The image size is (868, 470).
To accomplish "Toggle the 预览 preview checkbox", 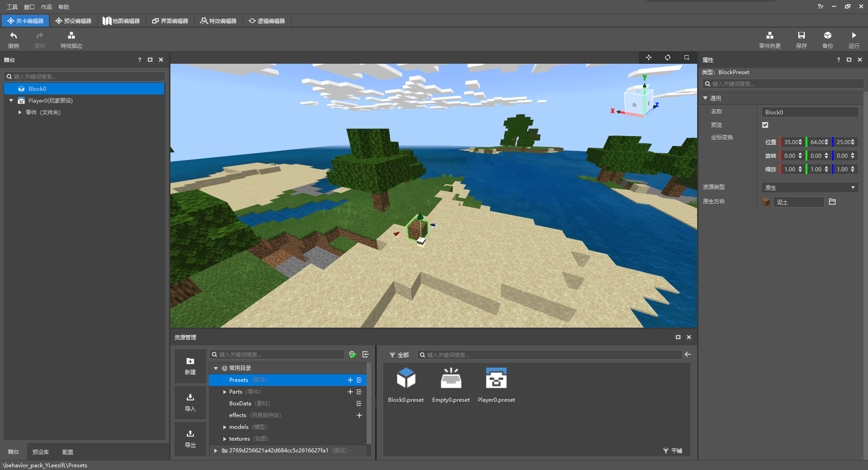I will coord(765,125).
